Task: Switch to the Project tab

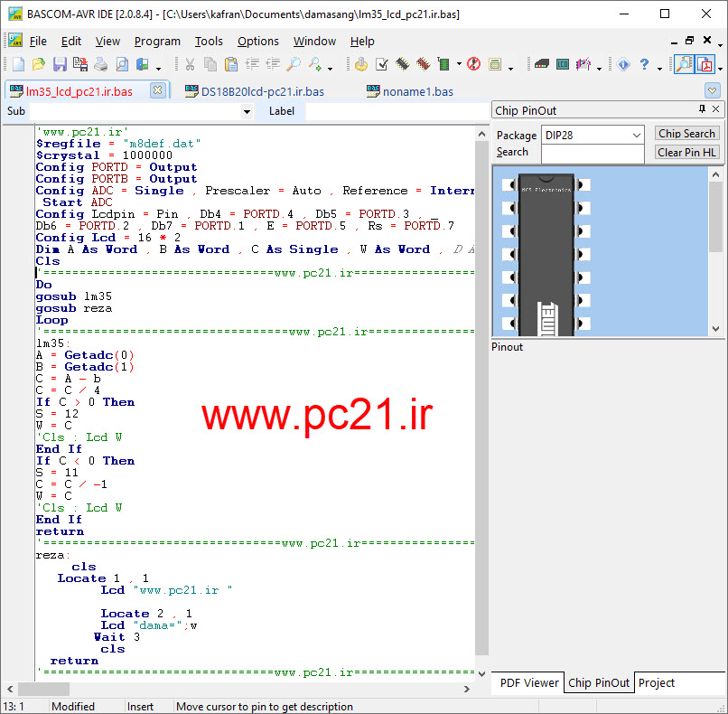Action: coord(656,683)
